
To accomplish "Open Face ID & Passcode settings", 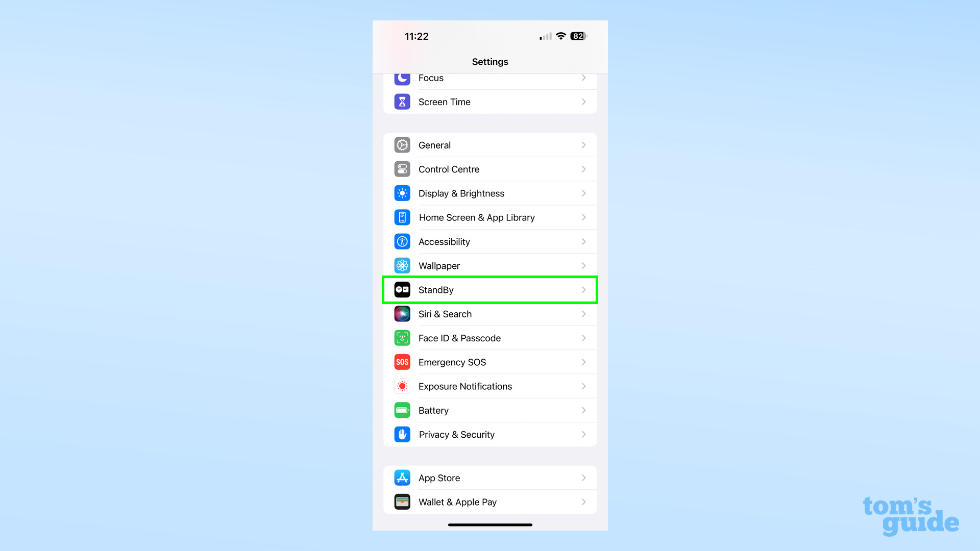I will 490,338.
